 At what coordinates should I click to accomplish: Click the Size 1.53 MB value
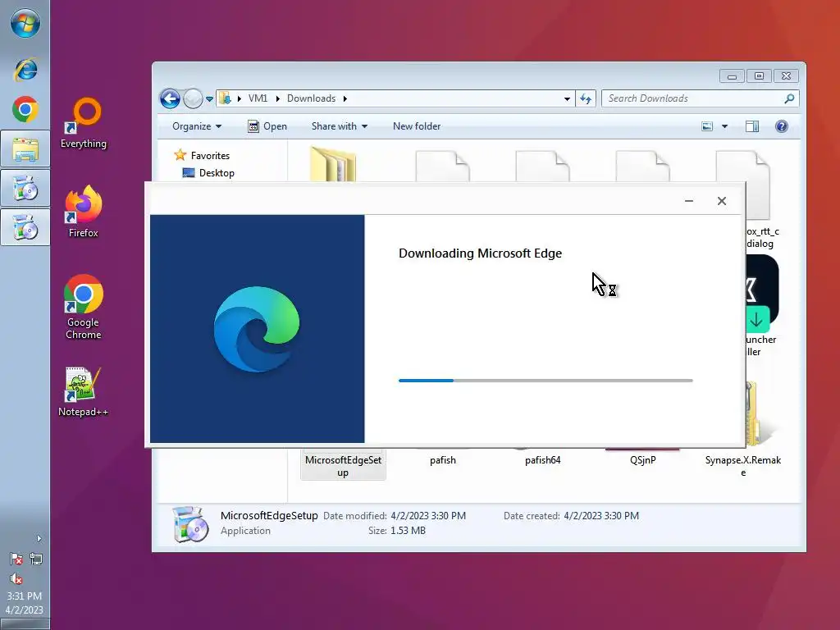[x=408, y=531]
